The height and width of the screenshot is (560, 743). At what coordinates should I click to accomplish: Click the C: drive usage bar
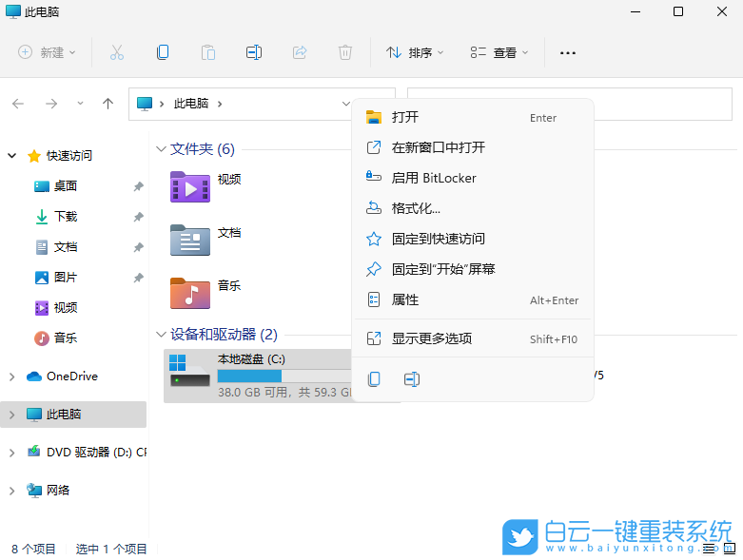(284, 376)
